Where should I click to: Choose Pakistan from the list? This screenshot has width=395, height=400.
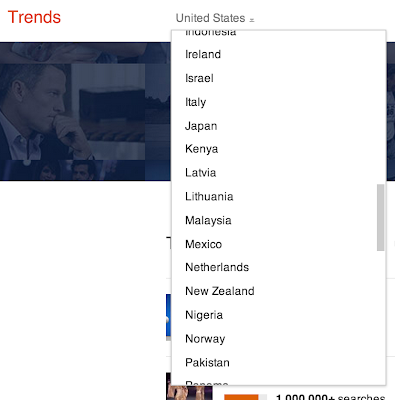(x=279, y=363)
